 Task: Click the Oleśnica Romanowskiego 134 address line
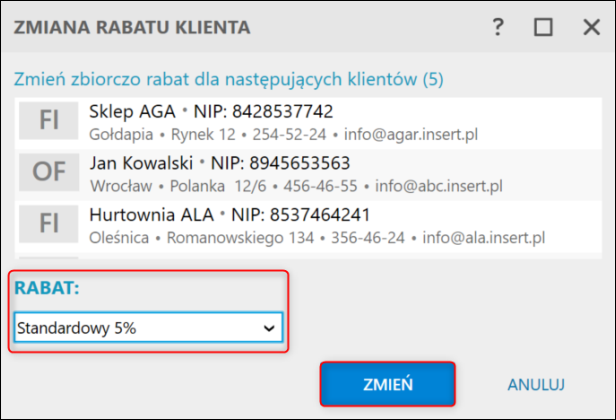[x=202, y=238]
